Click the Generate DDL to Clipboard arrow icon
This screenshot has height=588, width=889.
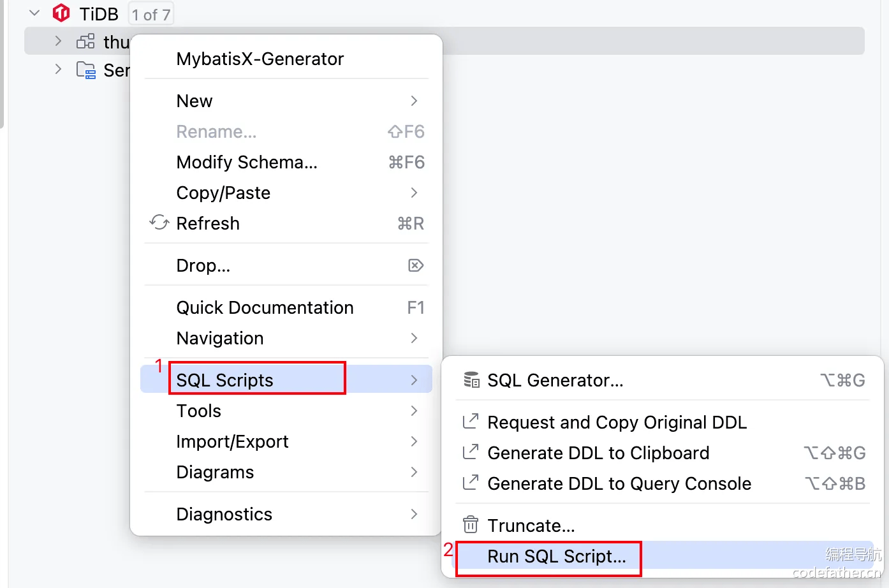(x=471, y=452)
